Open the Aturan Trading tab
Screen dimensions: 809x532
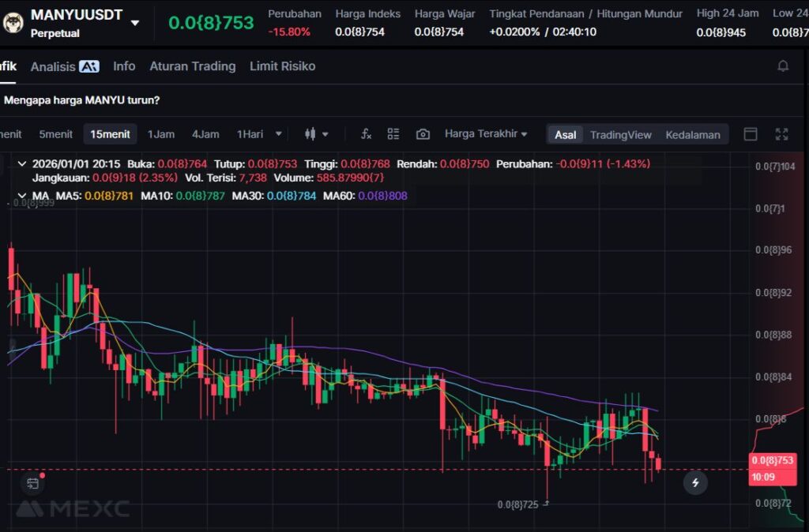click(192, 66)
